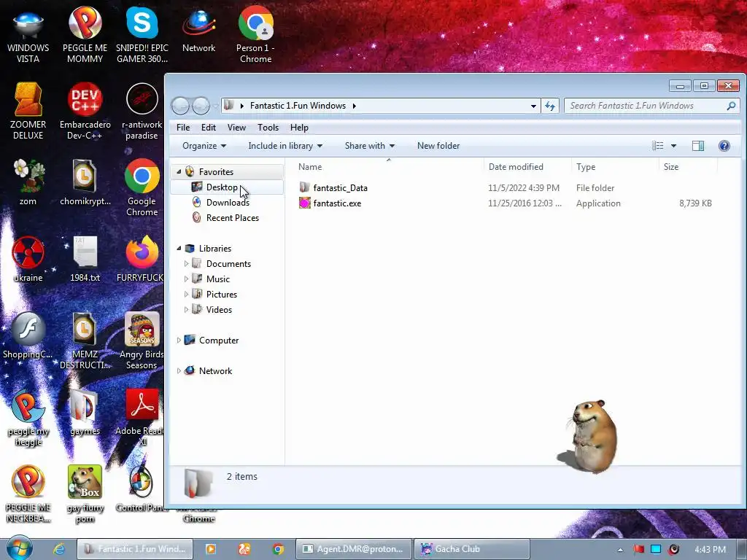This screenshot has width=747, height=560.
Task: Open the address bar history dropdown
Action: tap(533, 106)
